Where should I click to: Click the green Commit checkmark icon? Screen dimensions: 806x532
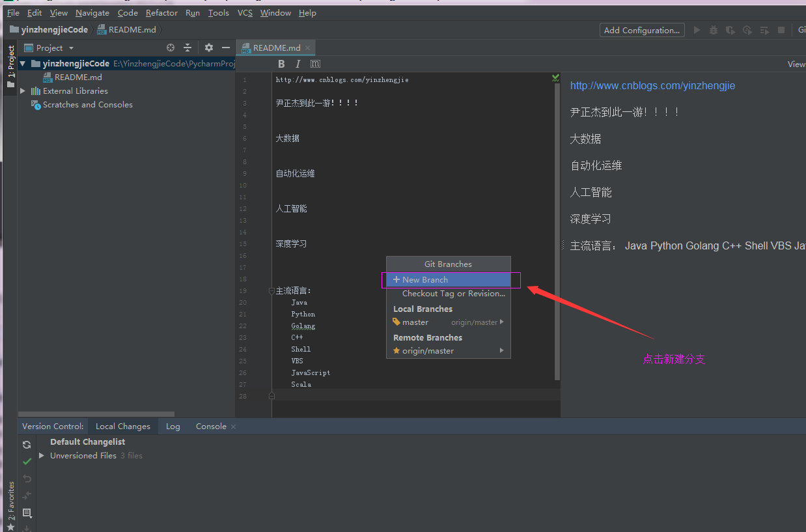pyautogui.click(x=27, y=462)
